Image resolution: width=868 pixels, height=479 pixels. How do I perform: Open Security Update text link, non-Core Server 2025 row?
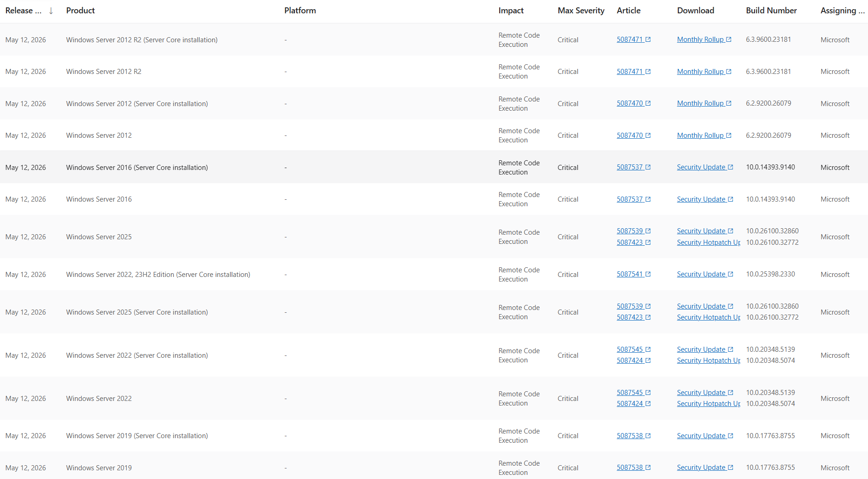[701, 231]
